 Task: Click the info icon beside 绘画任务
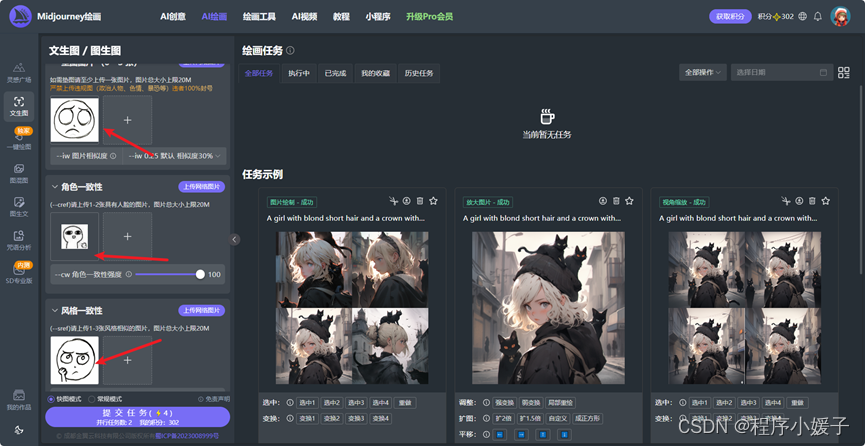pos(290,50)
